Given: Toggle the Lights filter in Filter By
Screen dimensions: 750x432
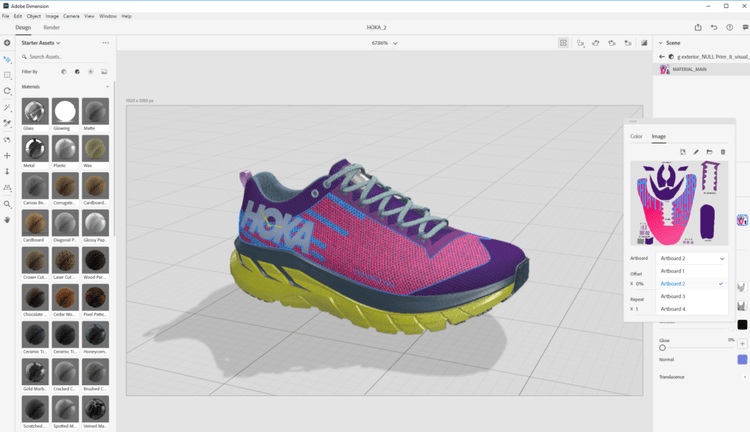Looking at the screenshot, I should tap(91, 72).
